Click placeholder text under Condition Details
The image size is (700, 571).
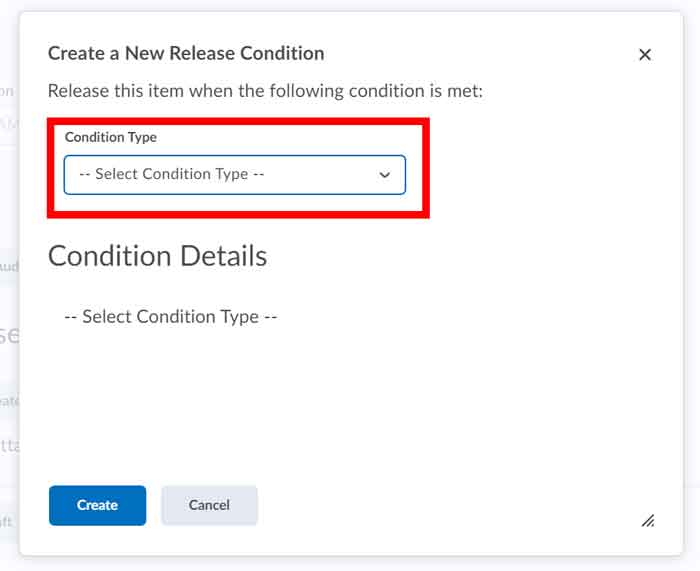pyautogui.click(x=170, y=317)
